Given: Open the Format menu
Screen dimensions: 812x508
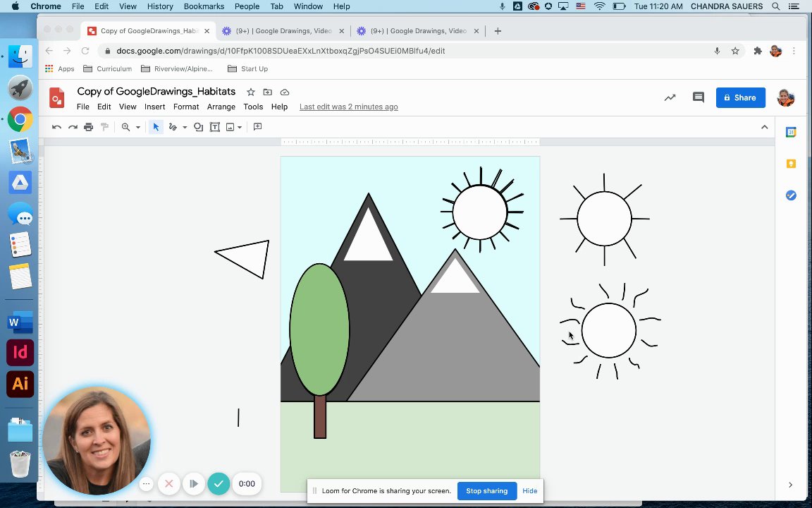Looking at the screenshot, I should tap(186, 107).
